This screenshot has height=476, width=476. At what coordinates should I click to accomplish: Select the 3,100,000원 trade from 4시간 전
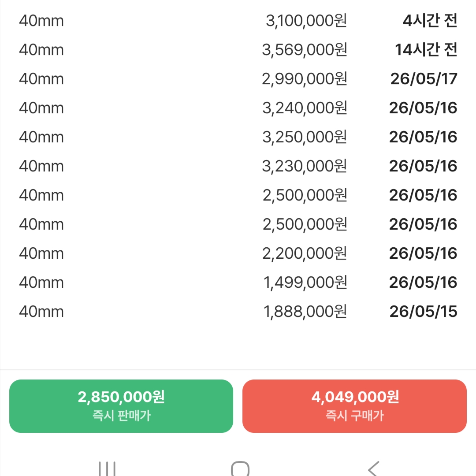pyautogui.click(x=238, y=21)
